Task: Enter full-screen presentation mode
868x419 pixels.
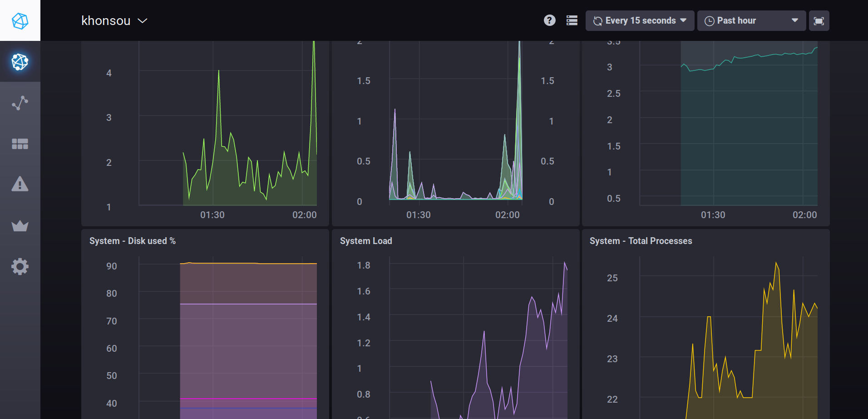Action: [819, 21]
